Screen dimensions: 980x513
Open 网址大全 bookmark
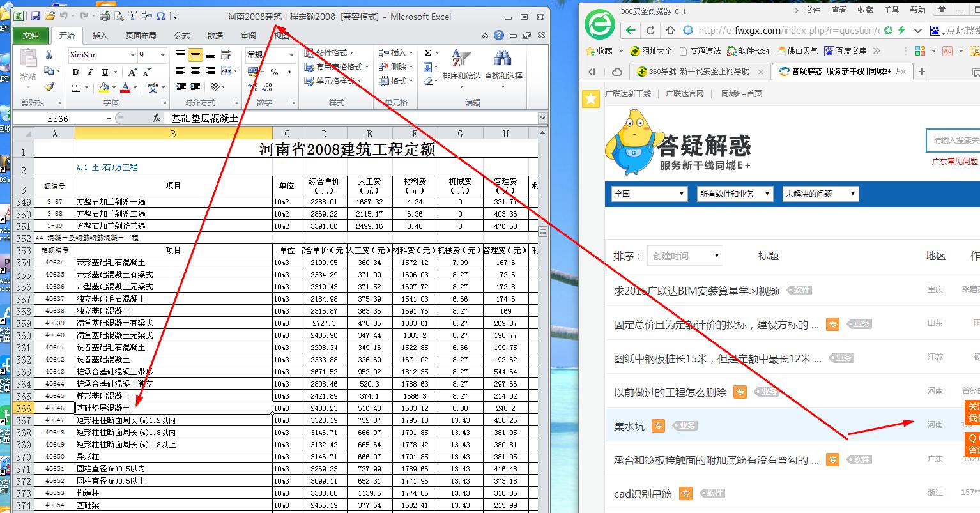point(651,50)
